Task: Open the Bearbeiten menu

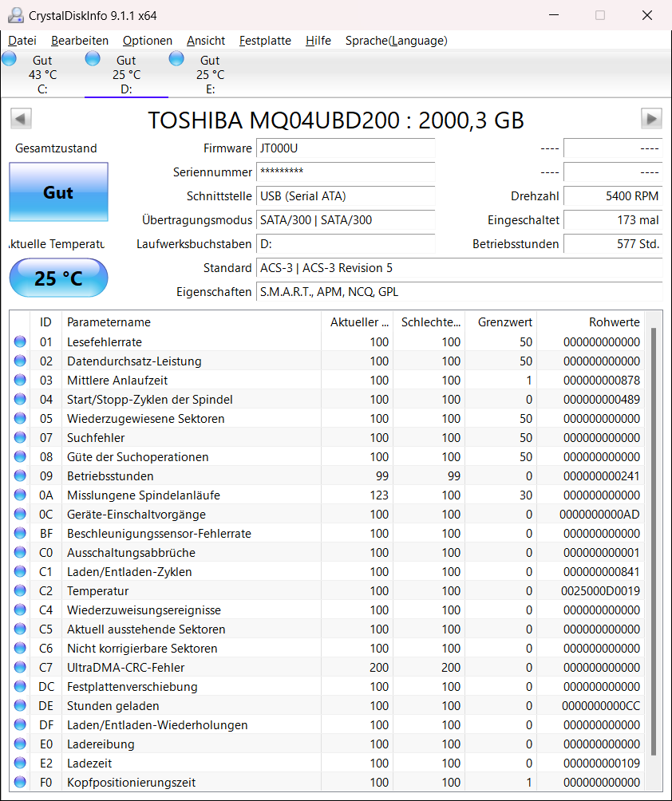Action: 80,41
